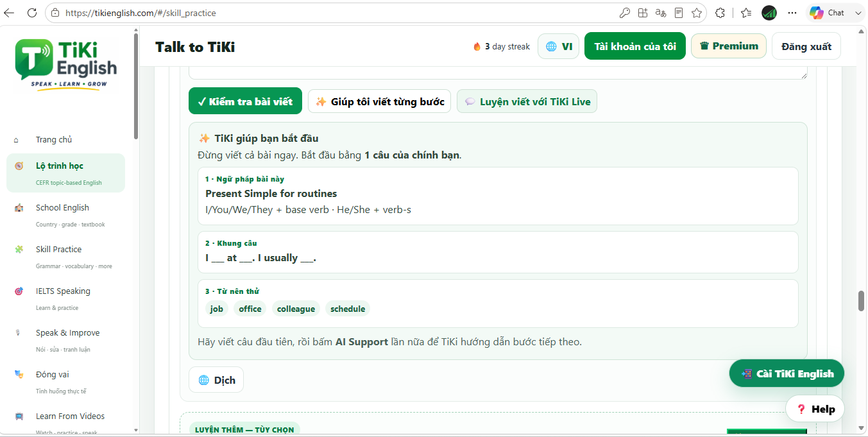Screen dimensions: 868x437
Task: Open the translate page icon in address bar
Action: 660,13
